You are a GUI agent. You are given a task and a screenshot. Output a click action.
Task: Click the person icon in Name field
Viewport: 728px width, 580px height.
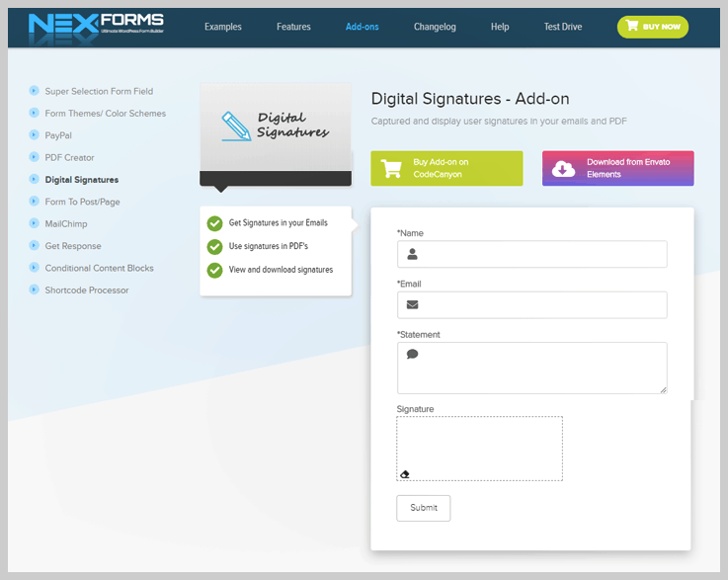[412, 254]
